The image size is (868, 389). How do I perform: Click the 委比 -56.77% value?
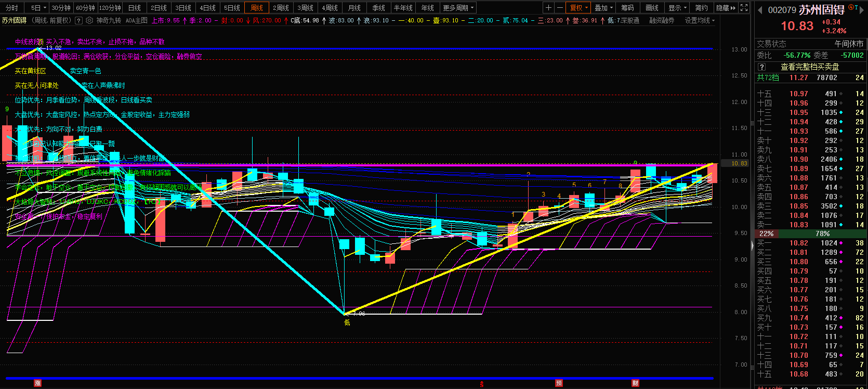[x=797, y=55]
